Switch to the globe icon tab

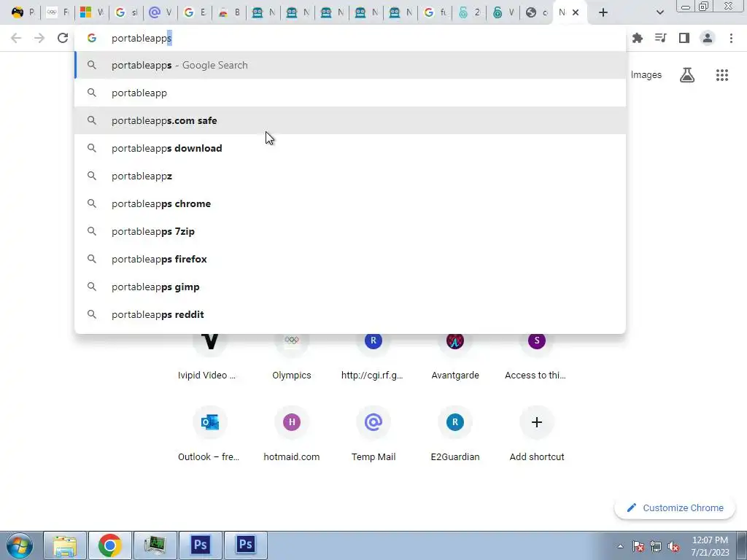pos(536,12)
